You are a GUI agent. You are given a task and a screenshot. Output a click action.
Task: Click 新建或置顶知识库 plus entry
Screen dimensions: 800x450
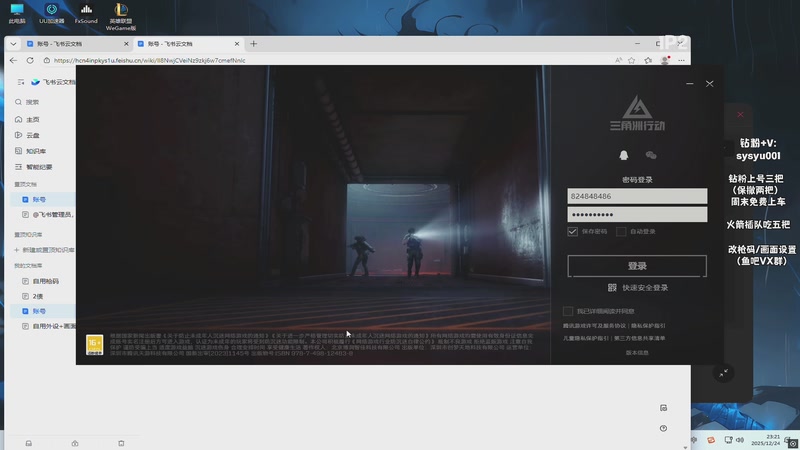44,250
